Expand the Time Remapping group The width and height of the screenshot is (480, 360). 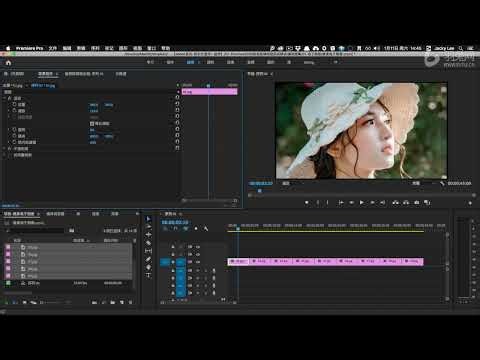[x=4, y=155]
